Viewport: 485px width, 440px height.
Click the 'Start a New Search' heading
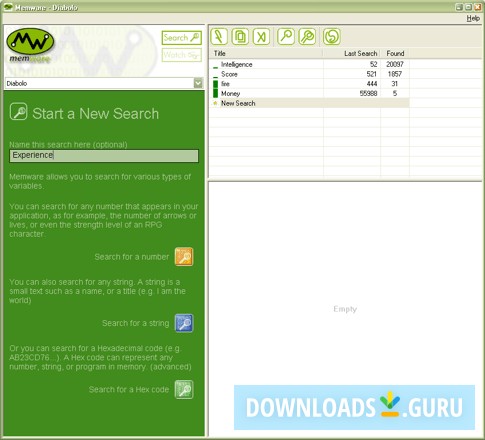[x=95, y=113]
